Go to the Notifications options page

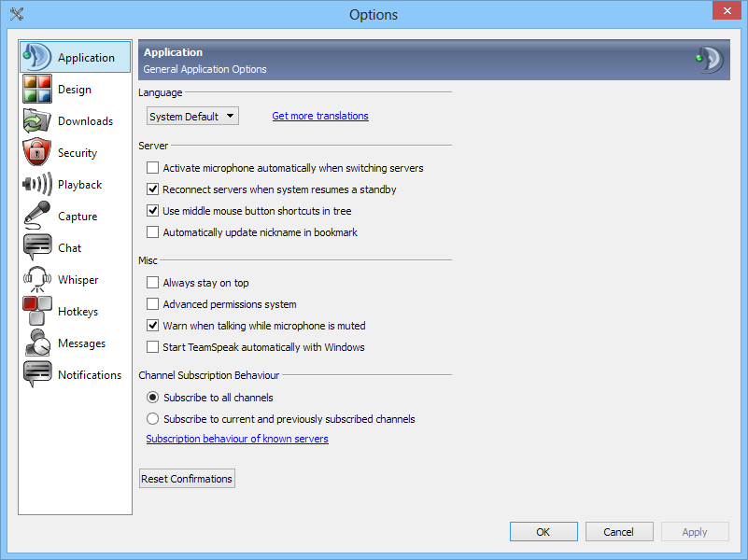click(89, 375)
